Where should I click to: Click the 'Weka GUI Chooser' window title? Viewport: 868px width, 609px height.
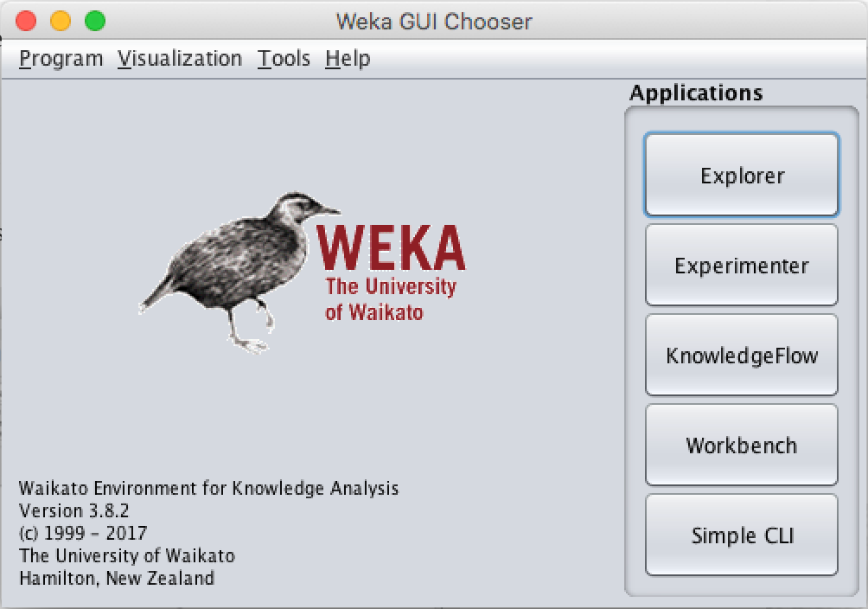click(435, 22)
